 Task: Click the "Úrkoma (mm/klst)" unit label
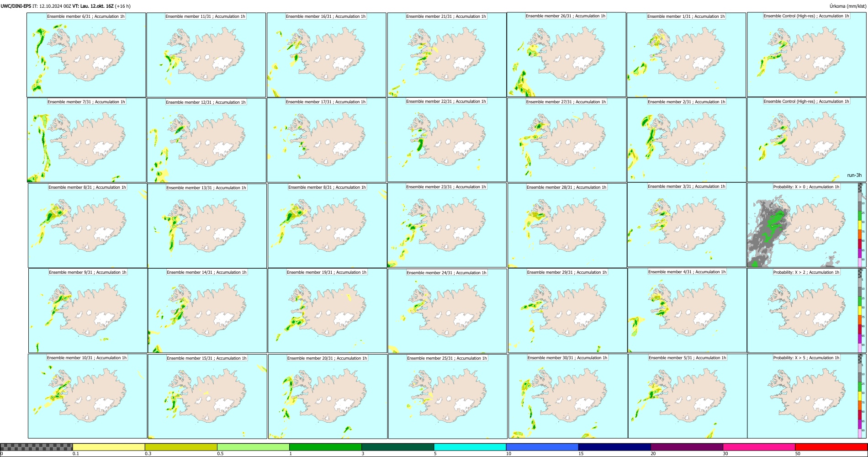[x=847, y=6]
